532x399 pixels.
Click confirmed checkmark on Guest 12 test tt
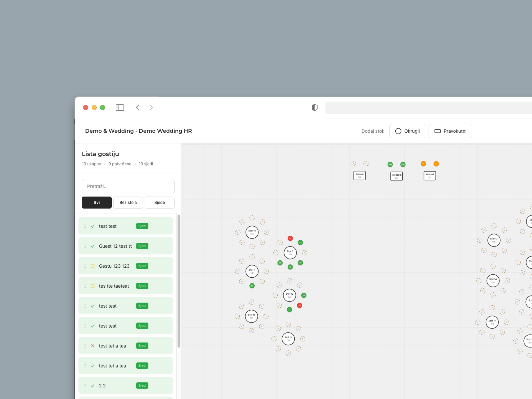(93, 246)
